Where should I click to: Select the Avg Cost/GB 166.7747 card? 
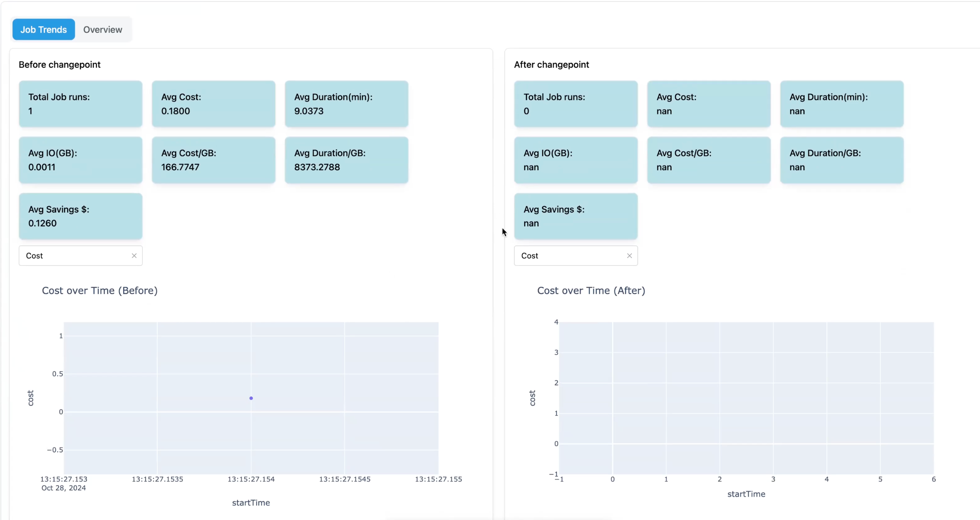pos(214,160)
